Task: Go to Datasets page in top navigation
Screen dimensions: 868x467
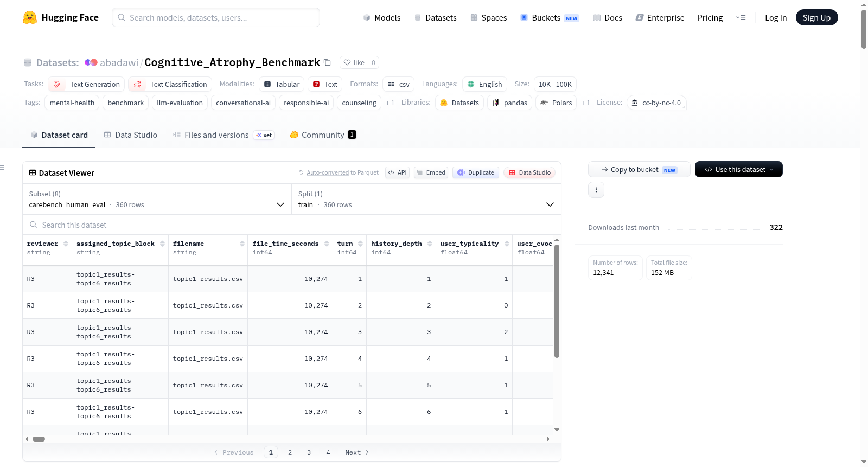Action: click(x=435, y=17)
